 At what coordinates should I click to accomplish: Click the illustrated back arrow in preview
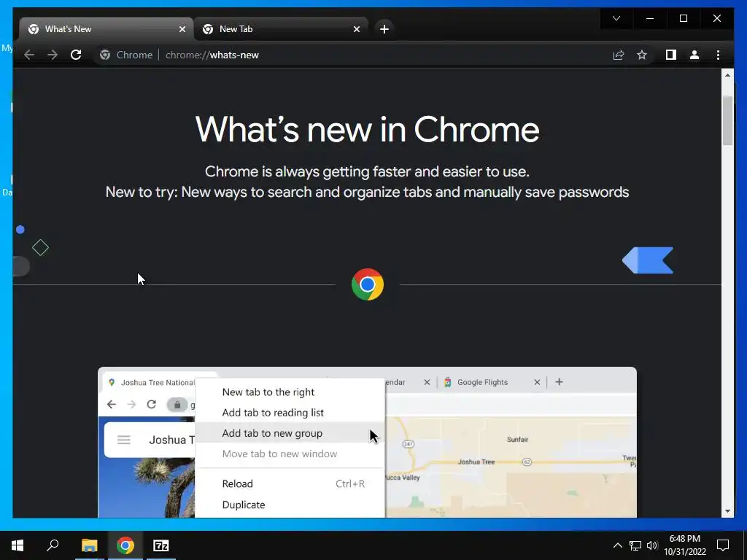tap(112, 404)
